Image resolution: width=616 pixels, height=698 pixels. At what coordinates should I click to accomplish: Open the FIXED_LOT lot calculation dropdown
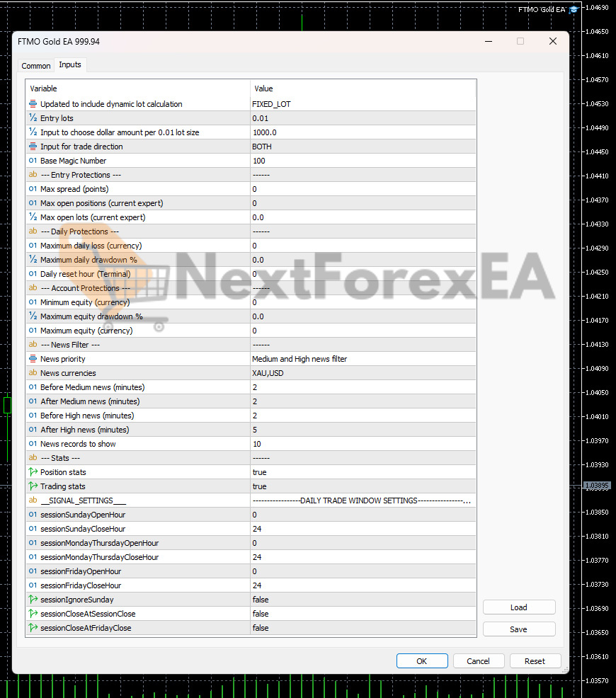tap(363, 104)
